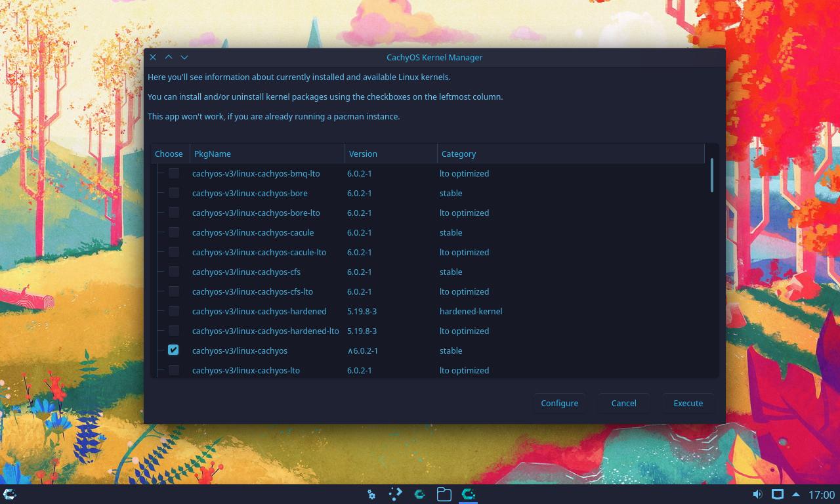Click version 5.19.8-3 in hardened-lto row
This screenshot has width=840, height=504.
(362, 331)
